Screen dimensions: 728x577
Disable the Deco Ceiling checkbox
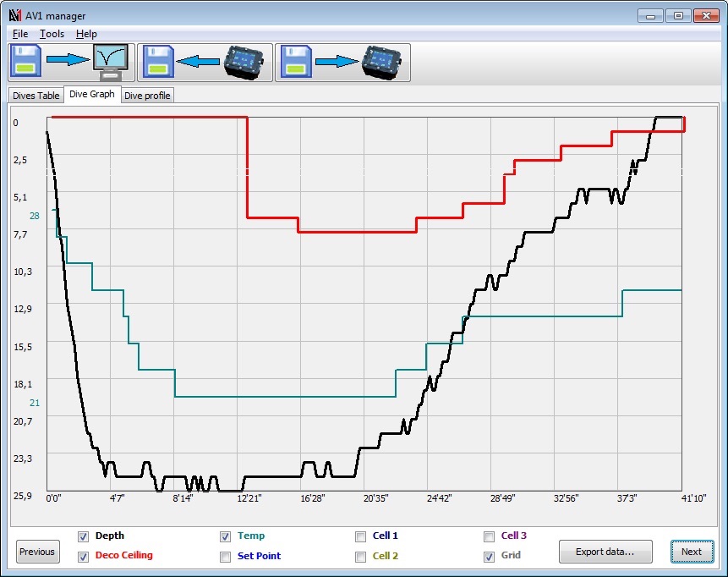click(83, 556)
